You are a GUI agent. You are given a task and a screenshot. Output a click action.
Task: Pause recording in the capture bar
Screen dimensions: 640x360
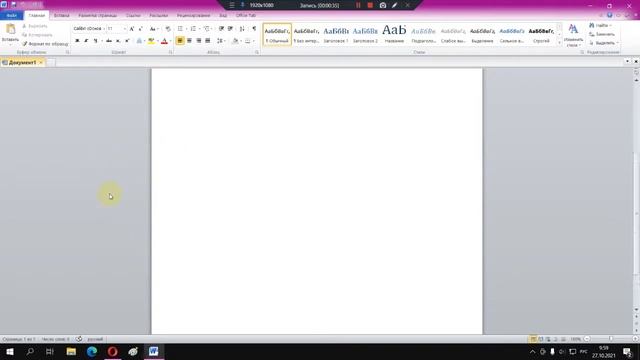(x=358, y=5)
